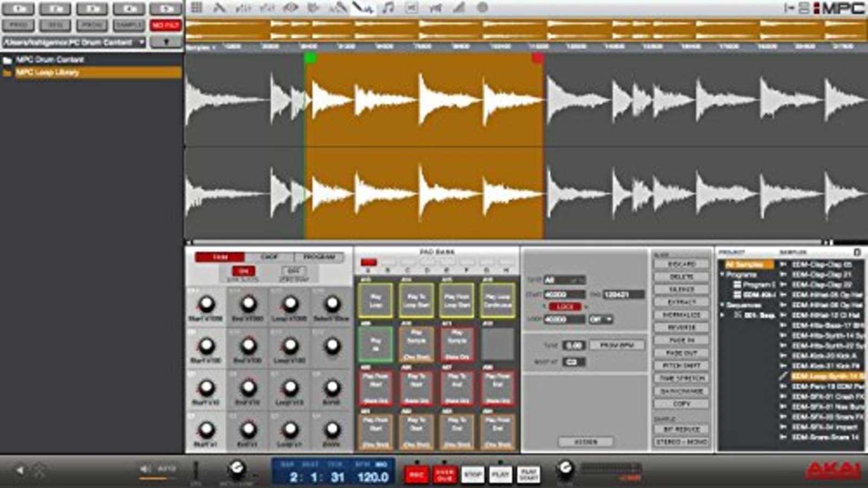Select pad bank H
The image size is (868, 488).
(506, 263)
